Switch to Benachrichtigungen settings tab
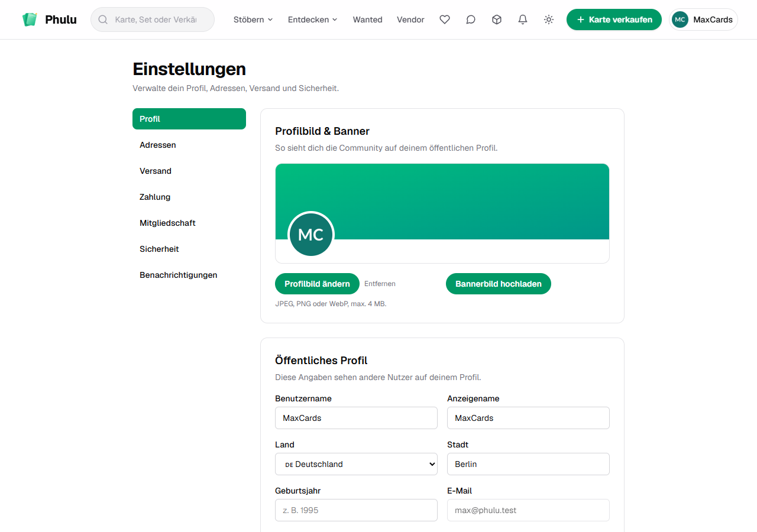757x532 pixels. [x=189, y=275]
